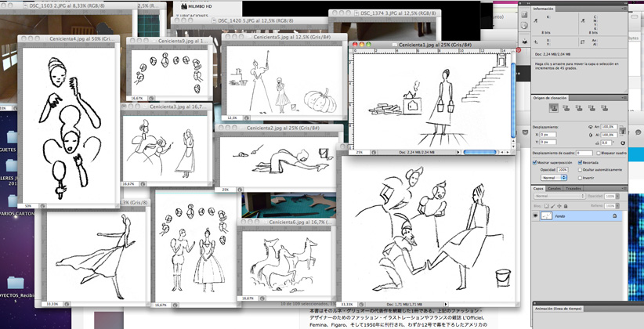Click the maintain aspect ratio link icon

point(622,131)
